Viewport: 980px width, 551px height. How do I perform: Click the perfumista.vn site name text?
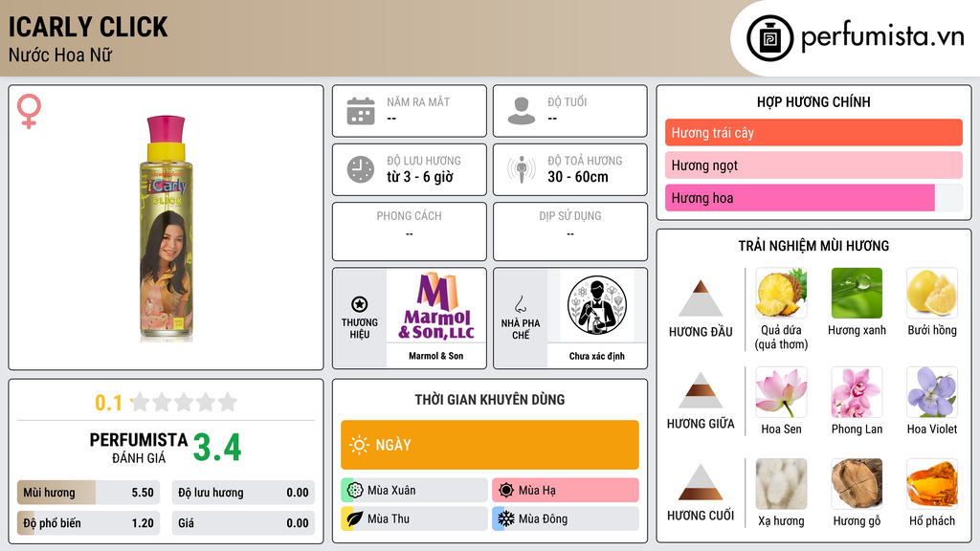pyautogui.click(x=882, y=37)
